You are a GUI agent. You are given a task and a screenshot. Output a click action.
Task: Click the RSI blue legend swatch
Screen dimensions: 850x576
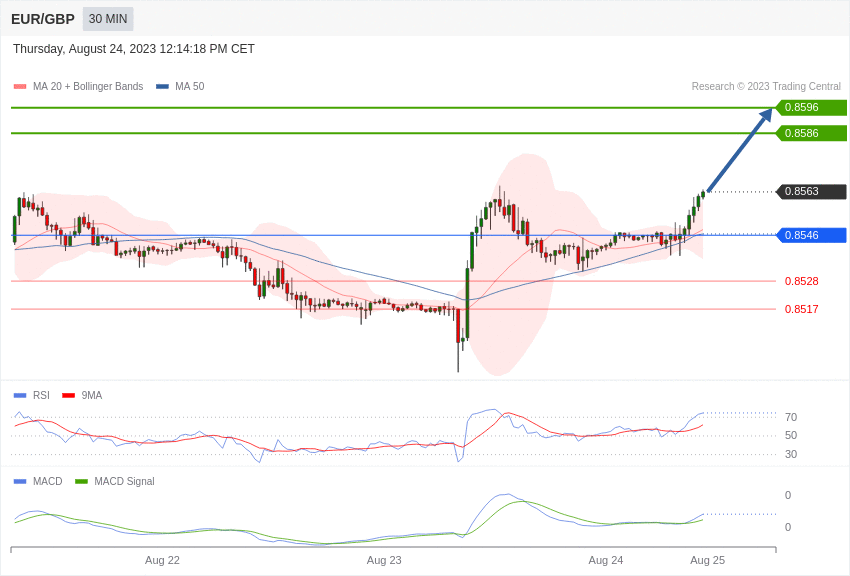tap(20, 396)
